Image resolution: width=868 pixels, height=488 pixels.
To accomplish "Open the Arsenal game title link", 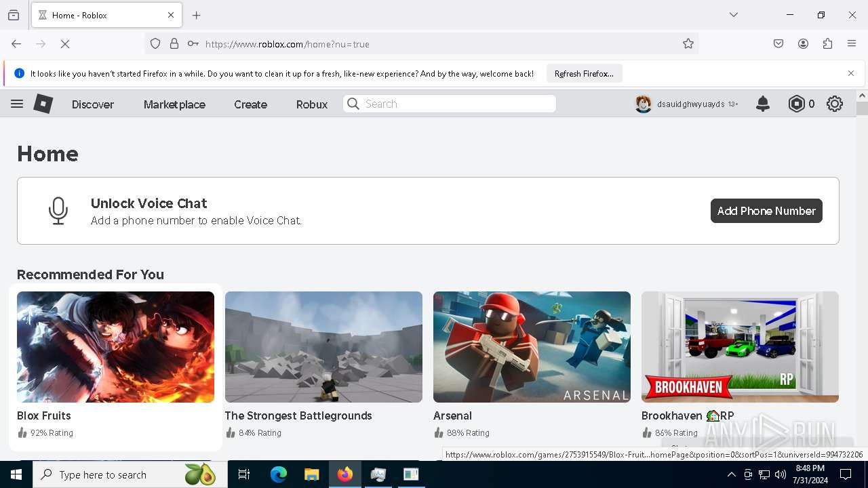I will click(452, 415).
